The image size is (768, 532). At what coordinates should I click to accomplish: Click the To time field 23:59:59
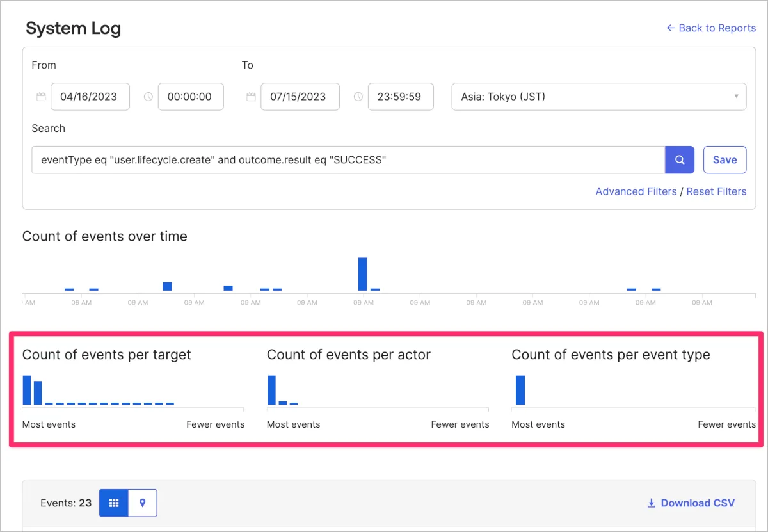tap(401, 97)
